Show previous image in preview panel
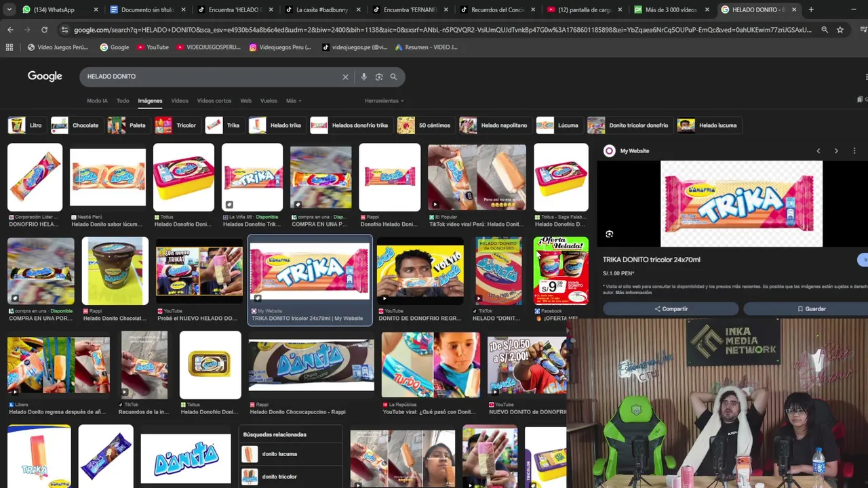 [x=818, y=151]
